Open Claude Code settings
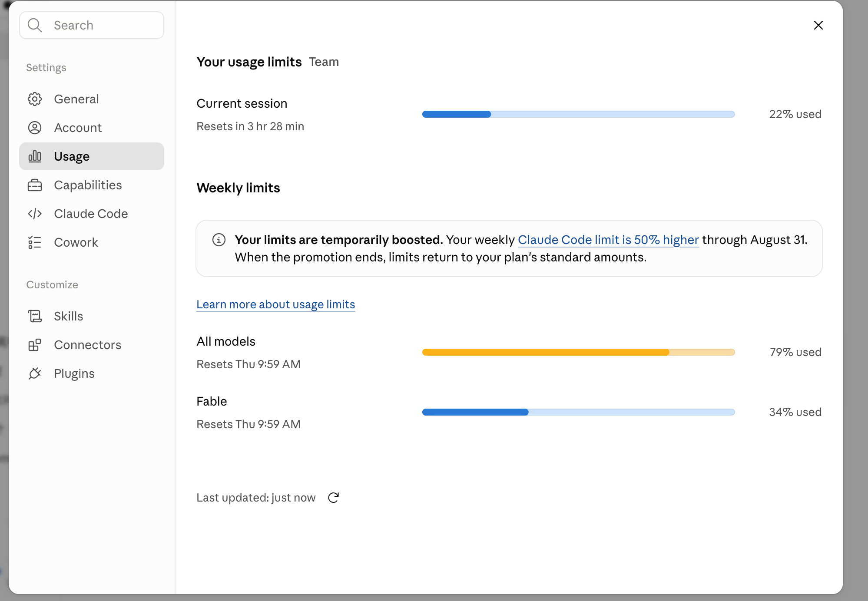This screenshot has width=868, height=601. [92, 214]
